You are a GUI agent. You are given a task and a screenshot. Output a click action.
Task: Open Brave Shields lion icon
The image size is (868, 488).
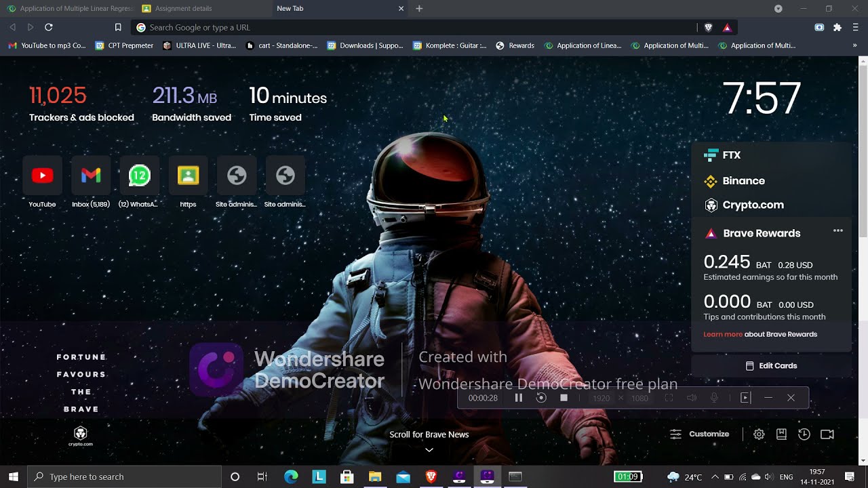709,27
